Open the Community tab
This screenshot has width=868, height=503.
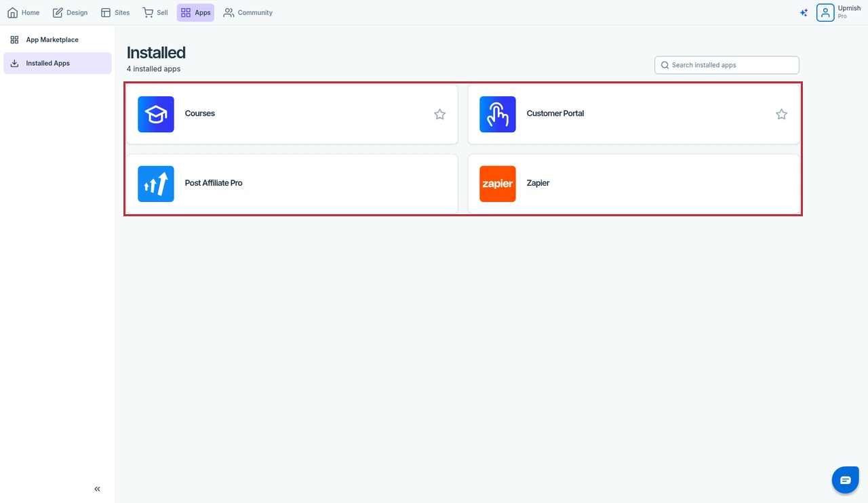tap(248, 13)
